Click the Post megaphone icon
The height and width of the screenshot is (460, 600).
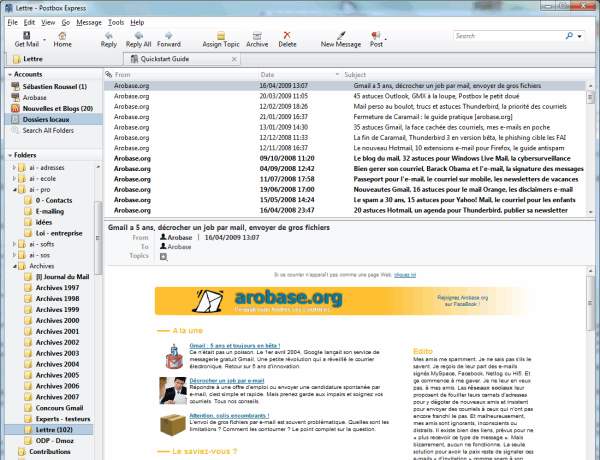(x=376, y=36)
